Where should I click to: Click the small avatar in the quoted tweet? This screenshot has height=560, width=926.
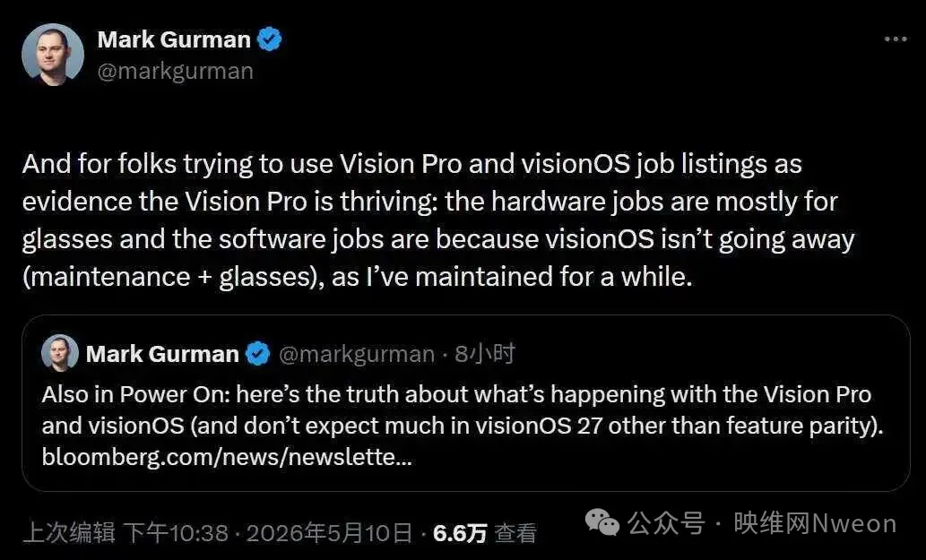tap(60, 353)
